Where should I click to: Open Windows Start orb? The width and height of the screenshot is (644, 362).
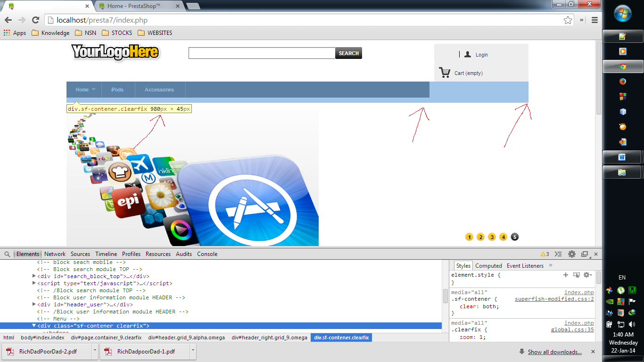pyautogui.click(x=623, y=13)
